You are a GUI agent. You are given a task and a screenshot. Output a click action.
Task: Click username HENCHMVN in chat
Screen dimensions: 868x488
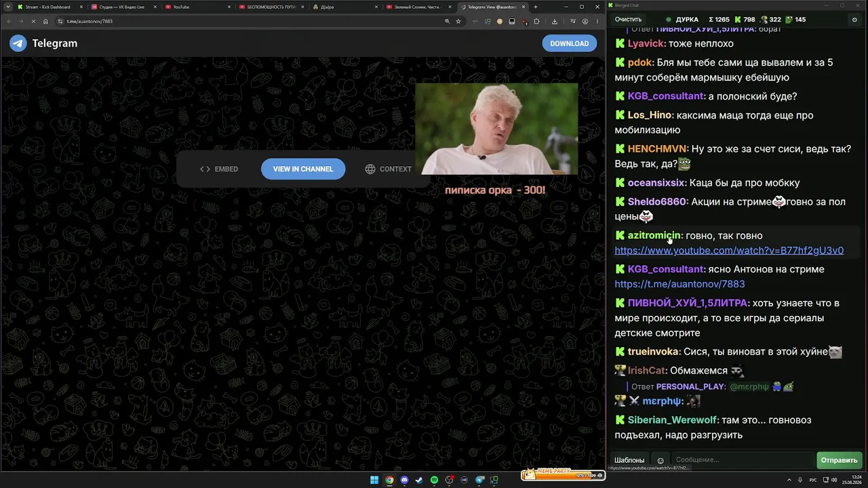(658, 149)
